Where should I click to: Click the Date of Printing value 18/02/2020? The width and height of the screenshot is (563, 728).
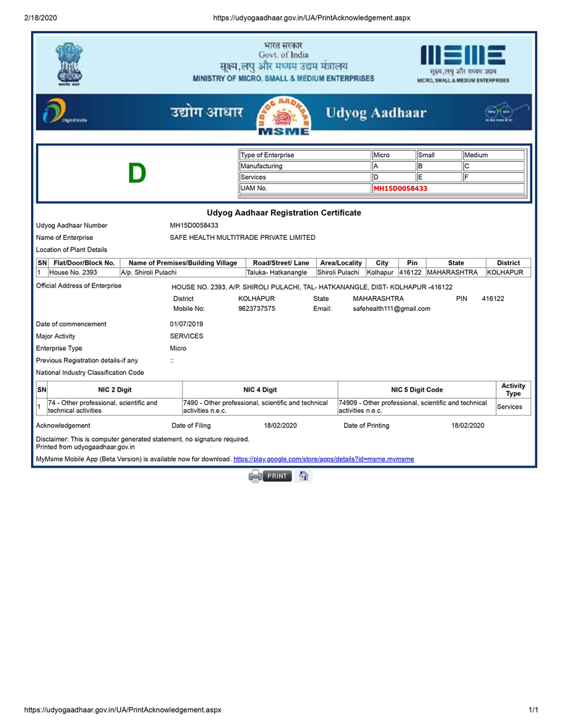[468, 426]
